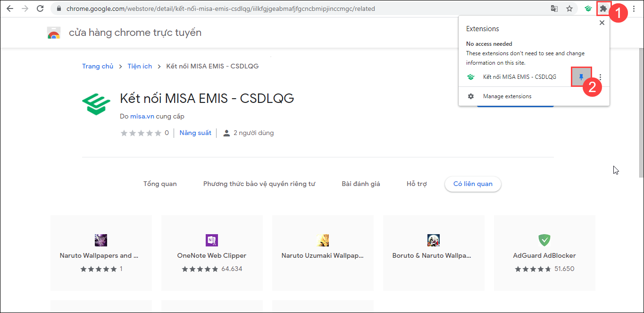Click the browser forward arrow
Viewport: 644px width, 313px height.
point(25,8)
